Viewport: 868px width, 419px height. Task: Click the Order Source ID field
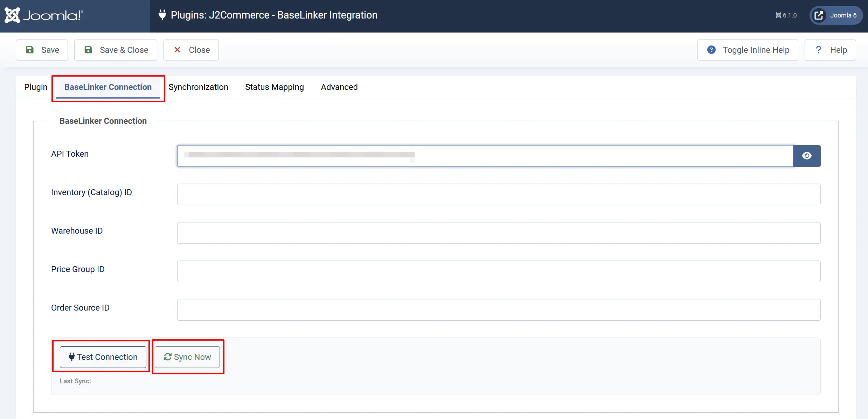499,310
